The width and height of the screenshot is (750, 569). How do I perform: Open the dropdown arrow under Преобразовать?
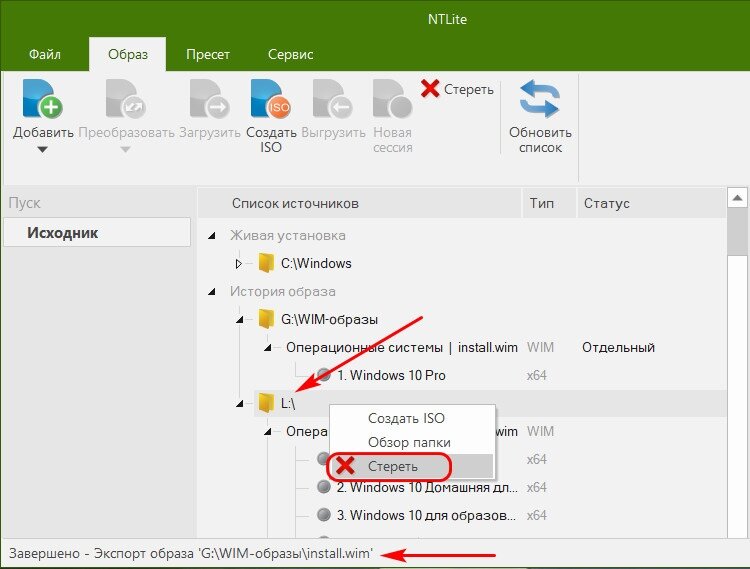125,150
